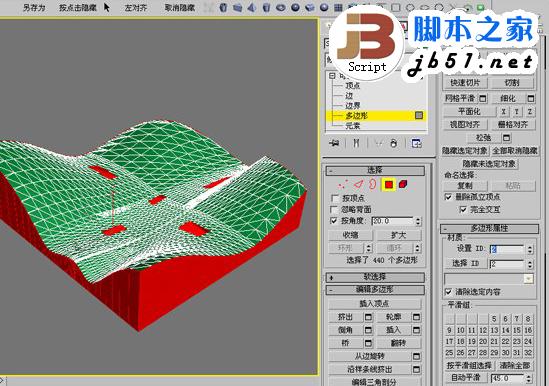The width and height of the screenshot is (549, 386).
Task: Click the 平面化 button
Action: tap(469, 111)
